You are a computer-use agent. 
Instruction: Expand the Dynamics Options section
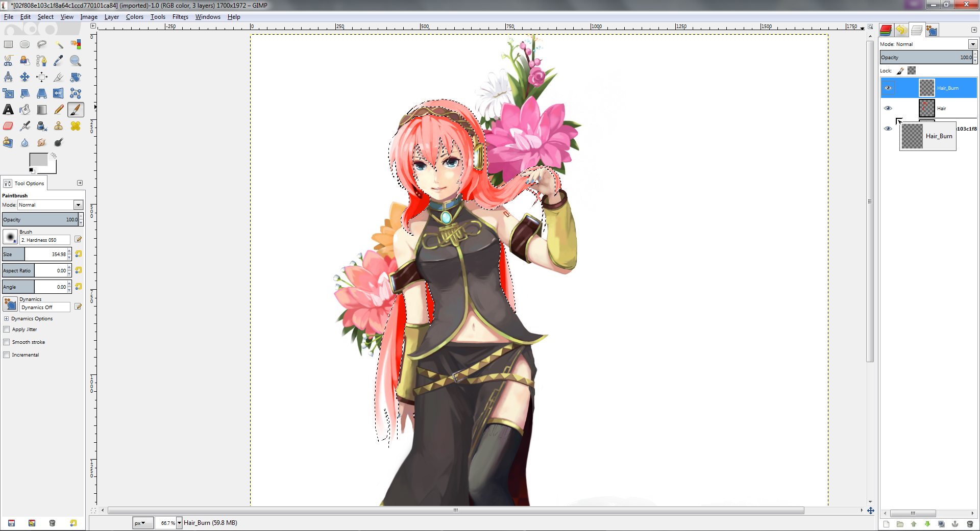pyautogui.click(x=7, y=319)
